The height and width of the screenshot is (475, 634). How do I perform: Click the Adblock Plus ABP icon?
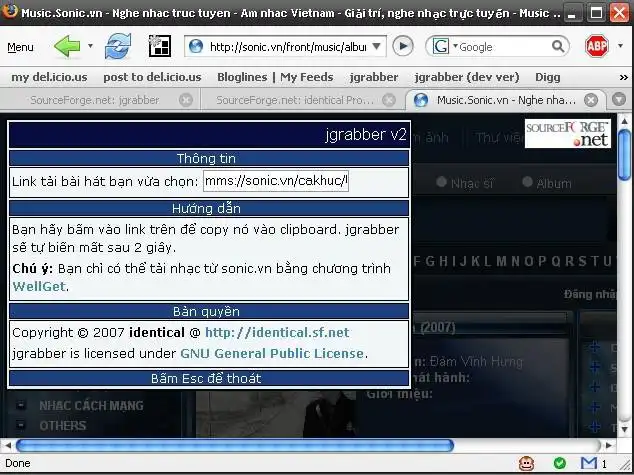point(597,46)
